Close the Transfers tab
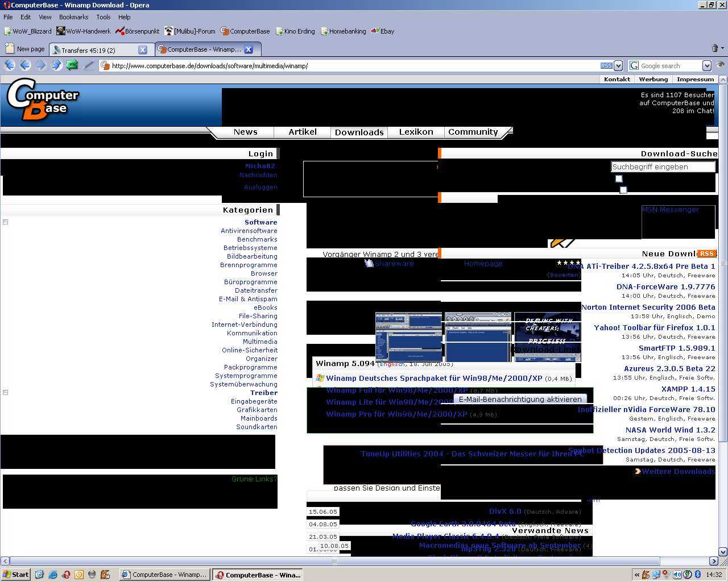728x582 pixels. pyautogui.click(x=143, y=50)
